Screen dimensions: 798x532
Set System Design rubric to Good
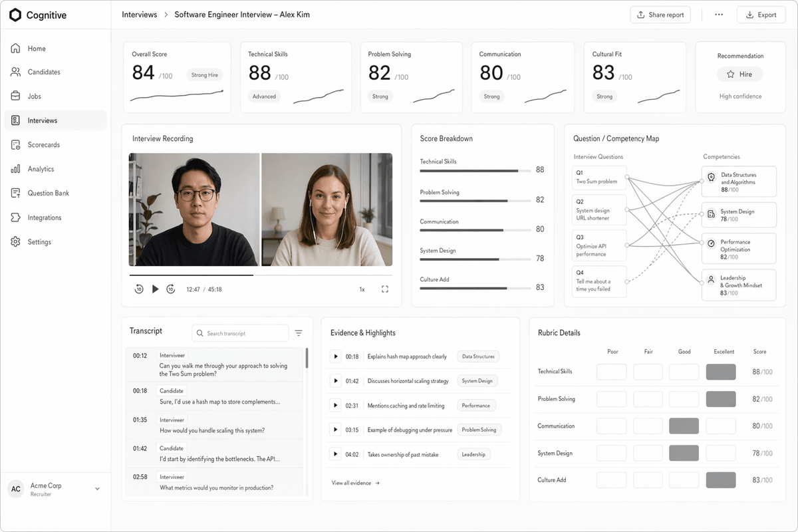click(684, 454)
